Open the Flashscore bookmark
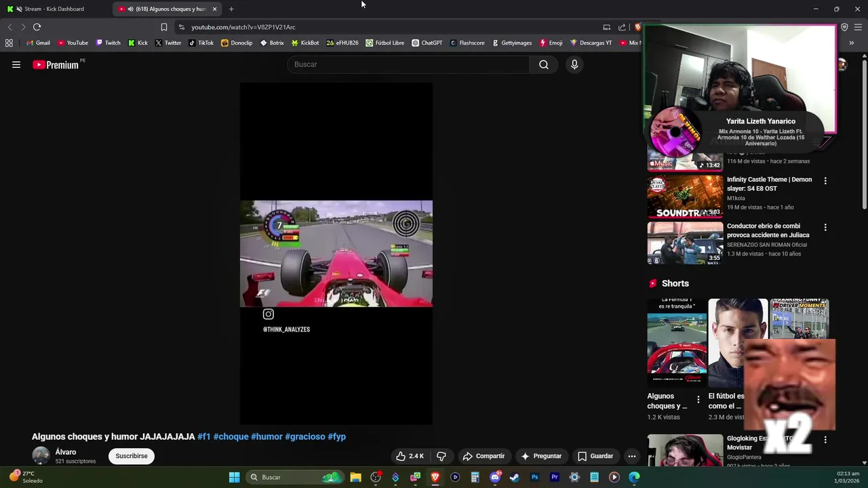The height and width of the screenshot is (488, 868). pos(467,43)
